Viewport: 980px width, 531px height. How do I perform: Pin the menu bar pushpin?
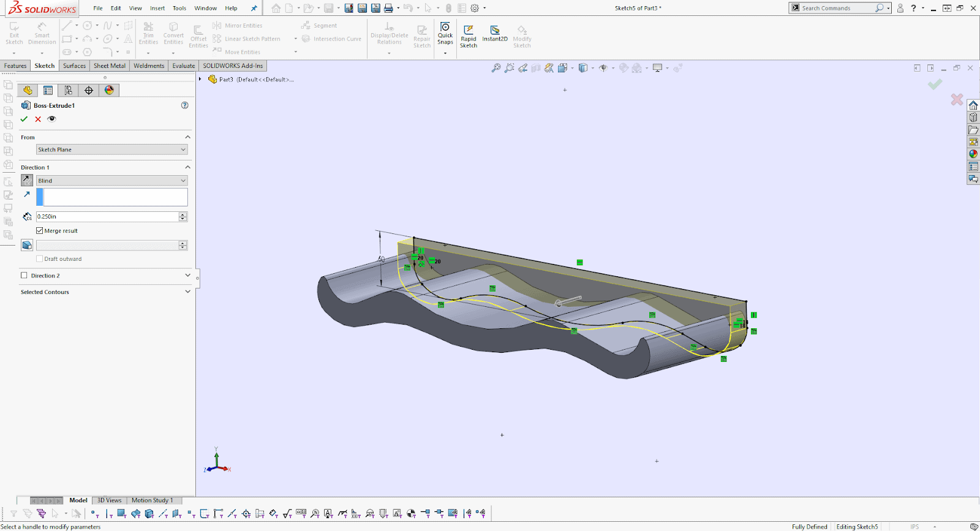[254, 9]
